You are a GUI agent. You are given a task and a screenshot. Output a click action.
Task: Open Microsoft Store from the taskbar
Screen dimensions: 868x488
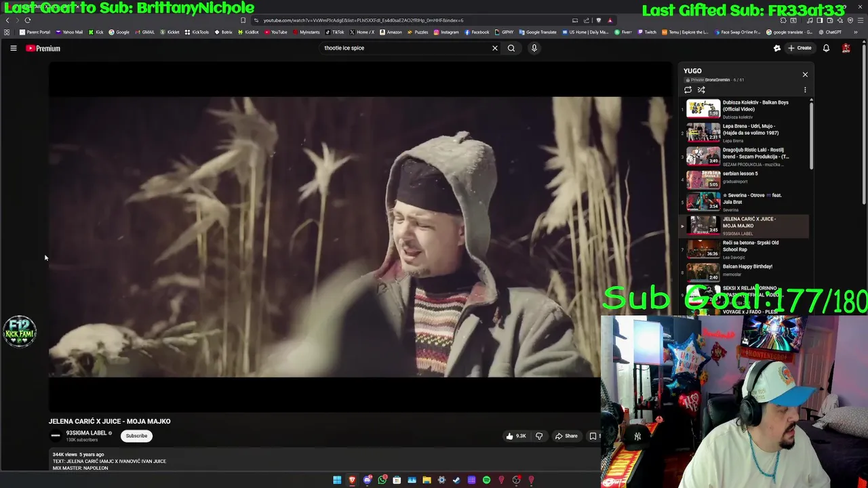397,480
